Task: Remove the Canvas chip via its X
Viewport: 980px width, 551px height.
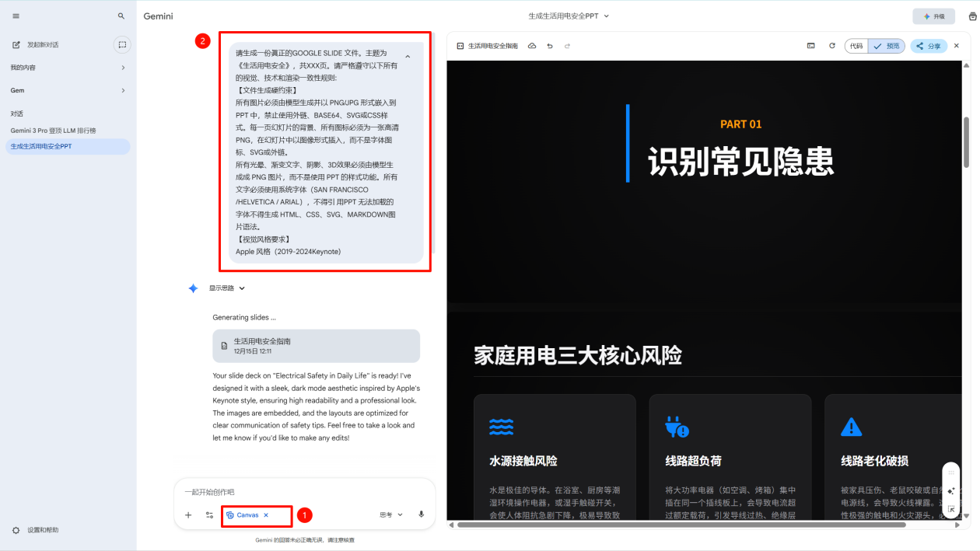Action: (264, 514)
